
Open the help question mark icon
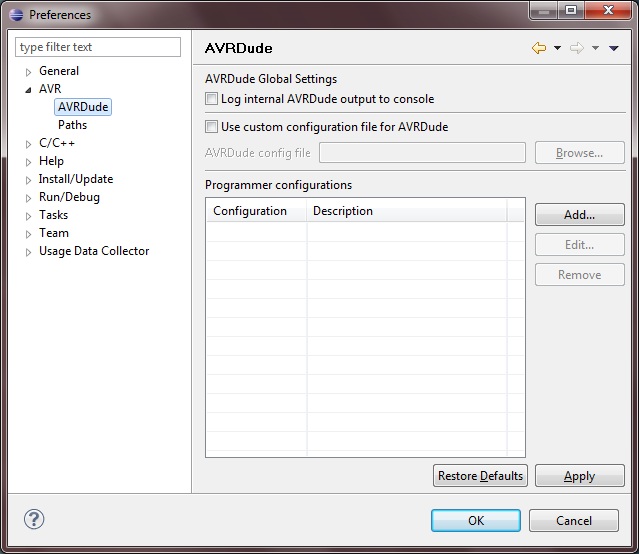[x=34, y=519]
